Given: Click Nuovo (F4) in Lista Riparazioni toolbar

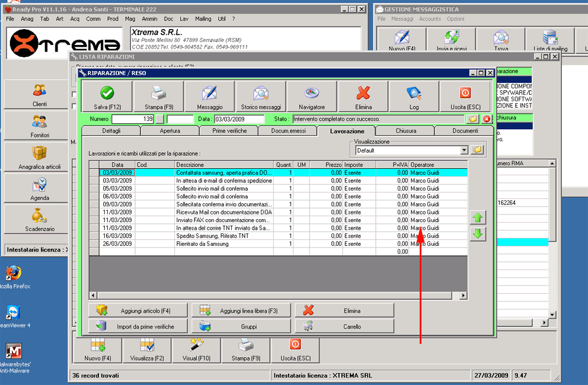Looking at the screenshot, I should pyautogui.click(x=97, y=350).
